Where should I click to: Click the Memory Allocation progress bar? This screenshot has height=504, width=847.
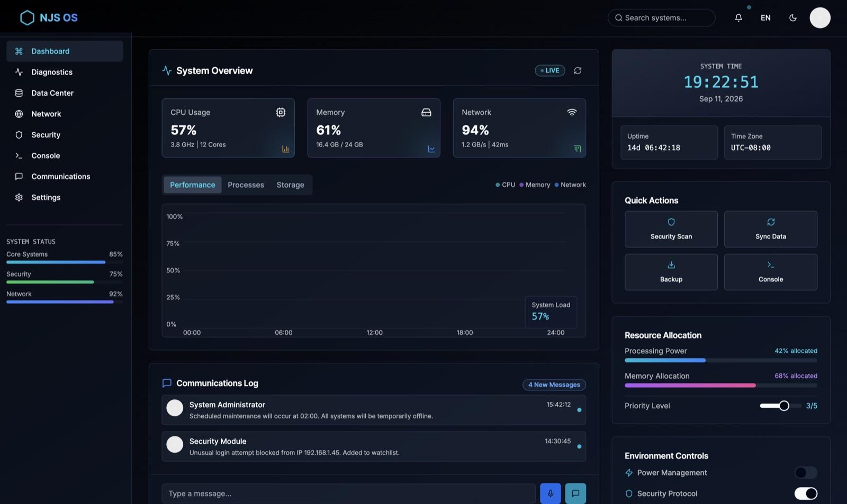pyautogui.click(x=721, y=386)
